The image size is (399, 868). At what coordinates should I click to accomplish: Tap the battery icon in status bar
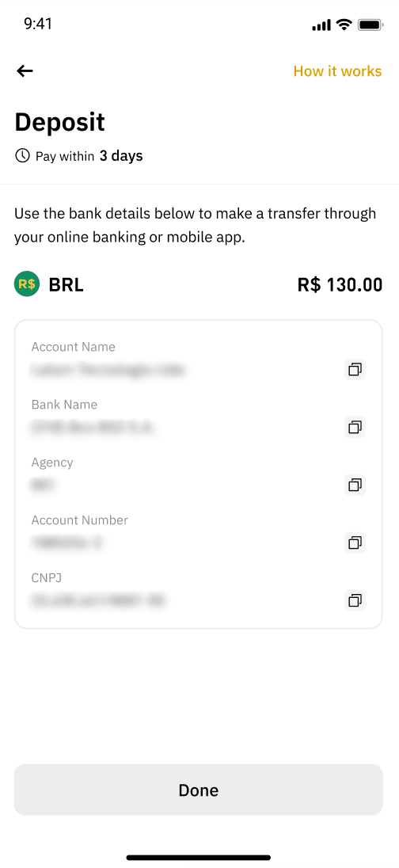(369, 25)
